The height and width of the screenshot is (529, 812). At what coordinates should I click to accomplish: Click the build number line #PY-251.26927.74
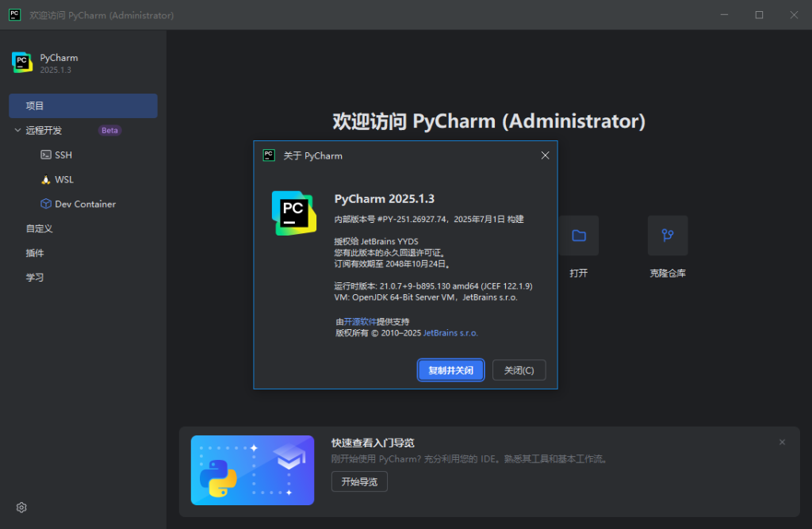429,219
